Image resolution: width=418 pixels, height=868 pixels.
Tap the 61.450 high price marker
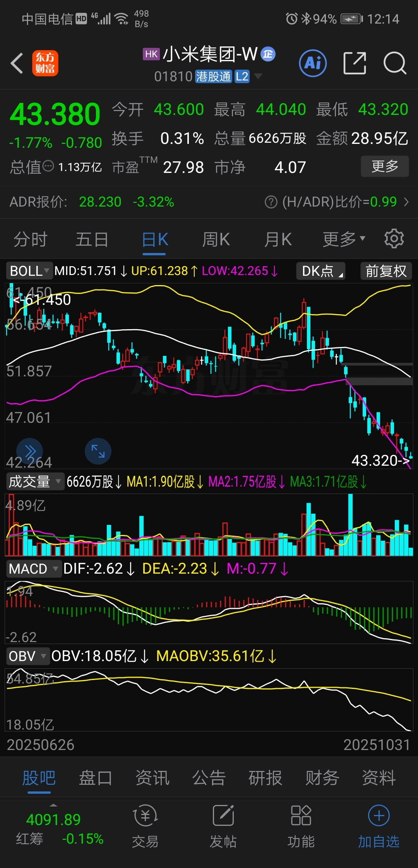tap(42, 300)
